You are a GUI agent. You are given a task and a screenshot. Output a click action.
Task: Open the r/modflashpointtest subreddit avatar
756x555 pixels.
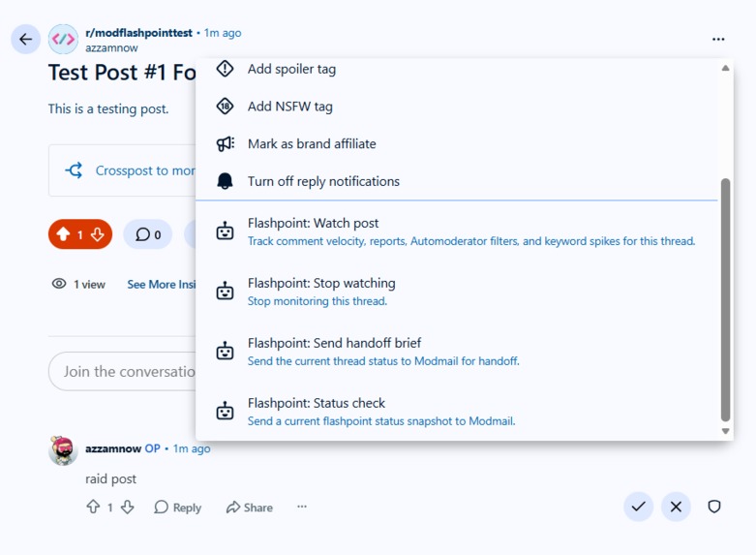63,39
